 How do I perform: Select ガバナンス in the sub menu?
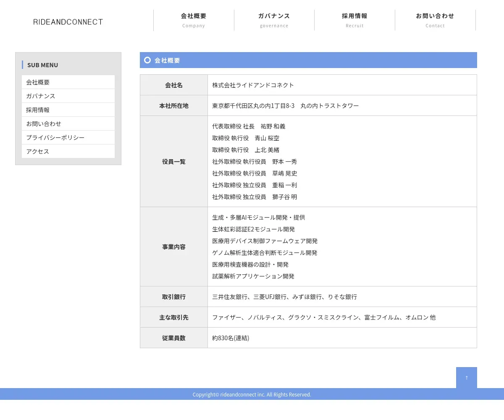pyautogui.click(x=68, y=96)
